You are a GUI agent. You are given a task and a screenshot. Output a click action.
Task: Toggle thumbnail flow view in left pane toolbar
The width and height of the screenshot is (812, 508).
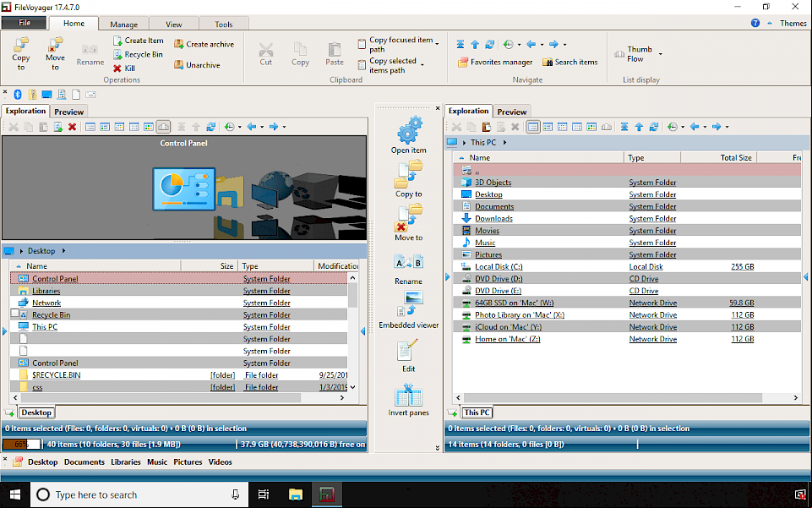(163, 127)
